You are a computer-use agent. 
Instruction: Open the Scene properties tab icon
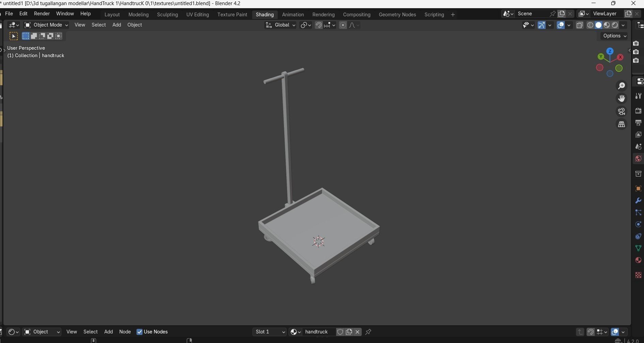638,146
